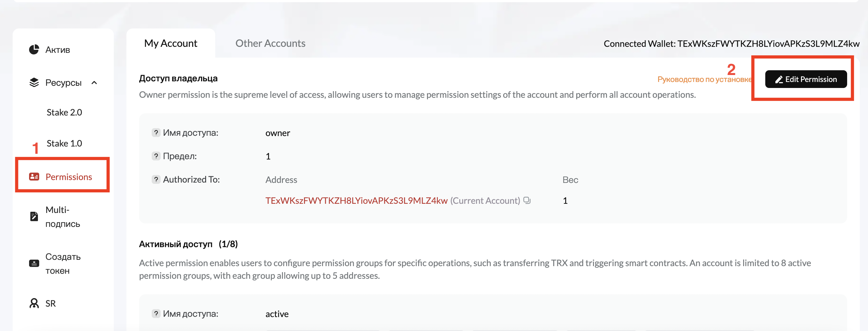Screen dimensions: 868x331
Task: Open Stake 1.0 in the sidebar
Action: coord(64,143)
